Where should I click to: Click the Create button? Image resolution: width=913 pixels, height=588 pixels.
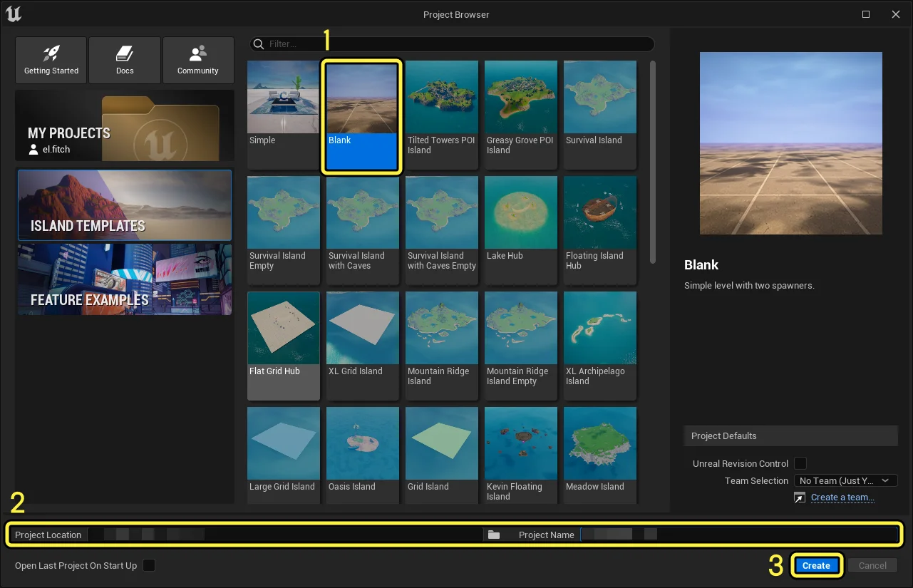pos(816,565)
